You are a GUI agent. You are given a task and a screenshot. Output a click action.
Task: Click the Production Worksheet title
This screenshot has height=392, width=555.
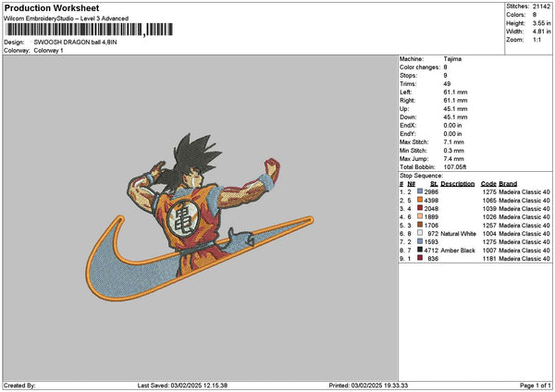(52, 7)
